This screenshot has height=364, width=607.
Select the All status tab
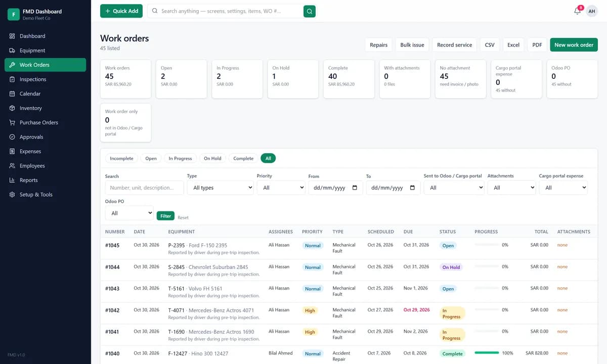coord(268,158)
